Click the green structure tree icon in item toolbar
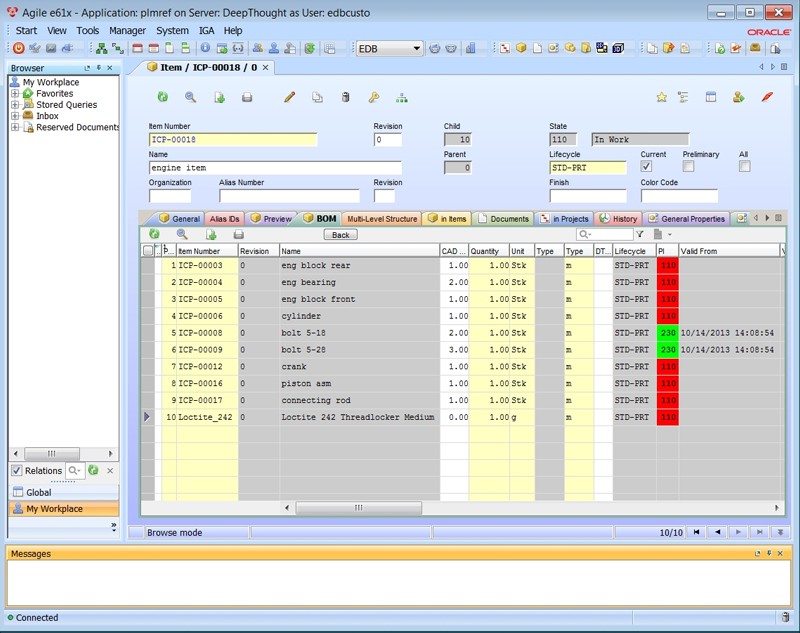This screenshot has height=633, width=800. 402,97
